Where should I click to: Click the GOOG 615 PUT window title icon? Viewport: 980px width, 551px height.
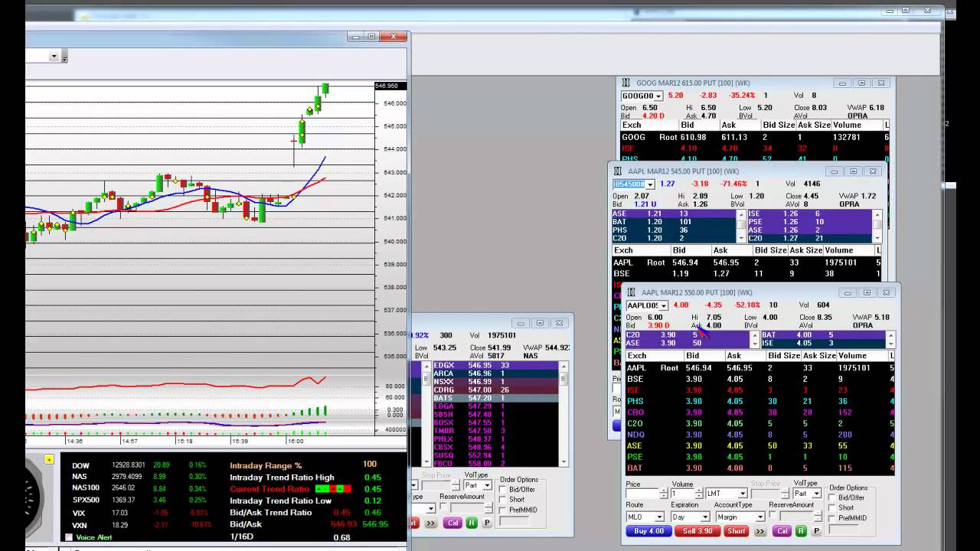click(x=626, y=83)
